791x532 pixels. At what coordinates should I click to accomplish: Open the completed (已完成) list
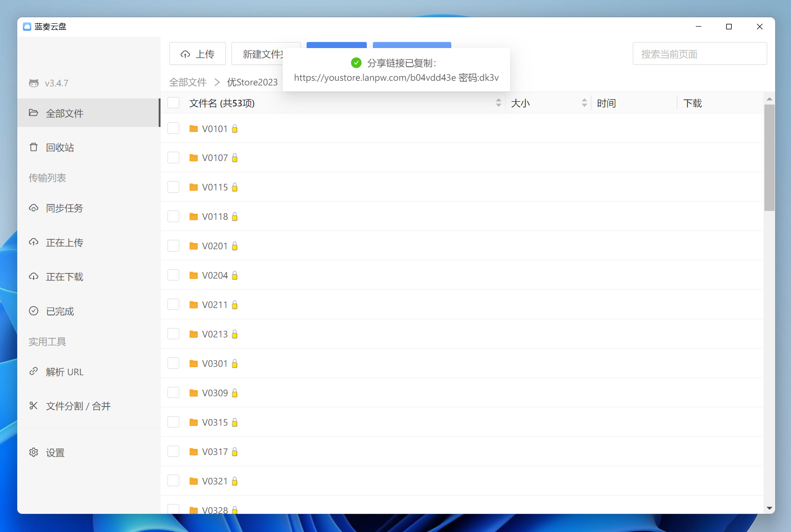tap(89, 311)
